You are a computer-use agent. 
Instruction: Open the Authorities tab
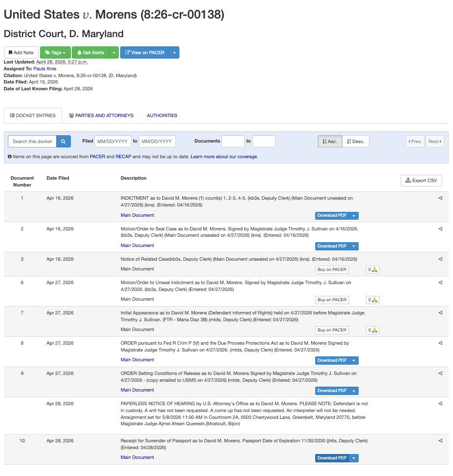point(162,116)
